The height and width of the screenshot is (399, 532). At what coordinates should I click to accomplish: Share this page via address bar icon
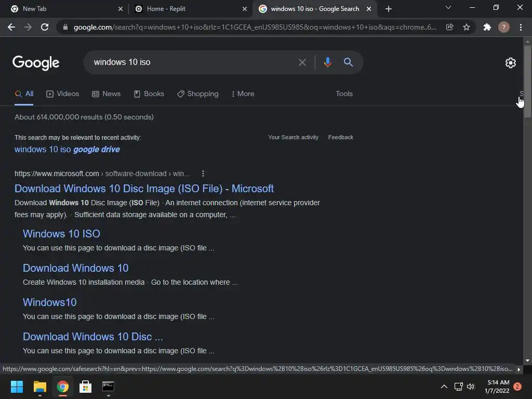[449, 27]
